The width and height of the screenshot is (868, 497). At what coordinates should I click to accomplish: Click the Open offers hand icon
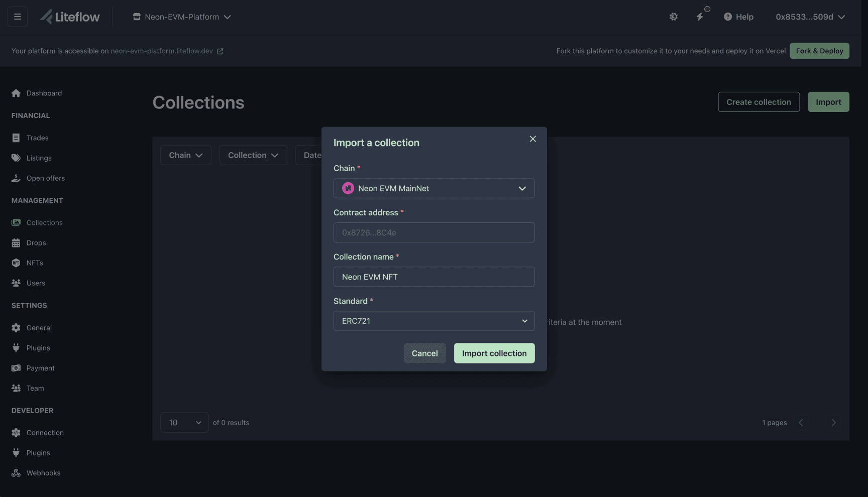pos(16,178)
